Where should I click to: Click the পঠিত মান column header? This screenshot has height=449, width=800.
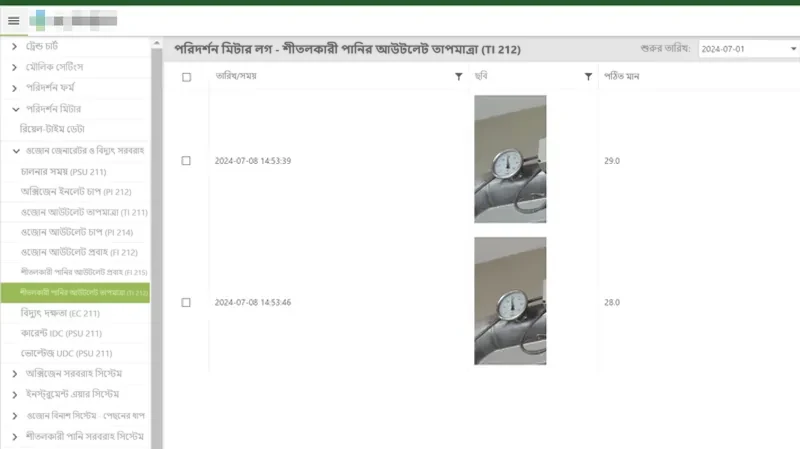pos(621,76)
